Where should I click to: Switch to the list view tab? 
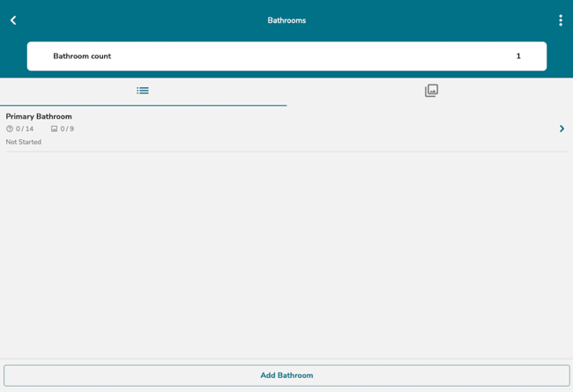point(143,91)
